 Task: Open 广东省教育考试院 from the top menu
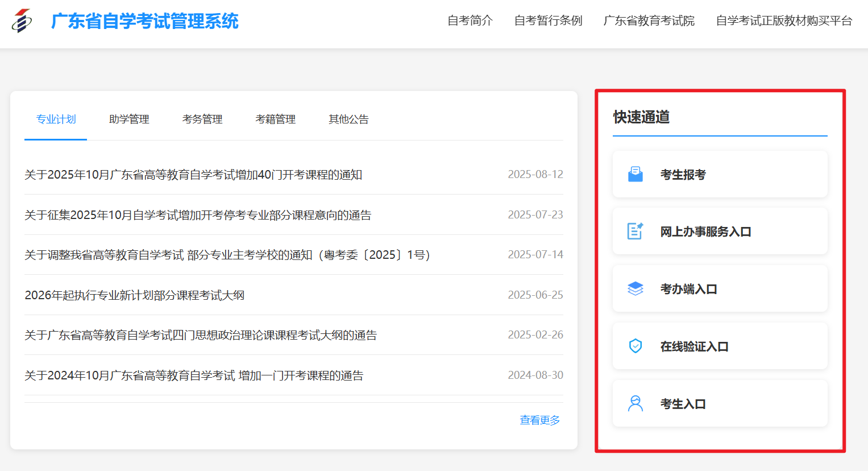pyautogui.click(x=649, y=20)
